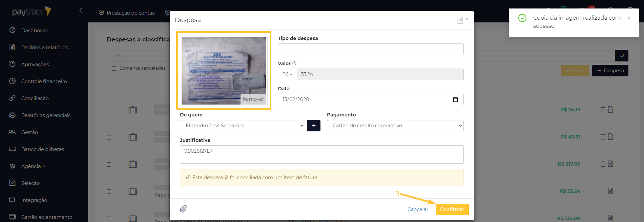Image resolution: width=644 pixels, height=222 pixels.
Task: Check the select-all checkbox above the list
Action: [109, 93]
